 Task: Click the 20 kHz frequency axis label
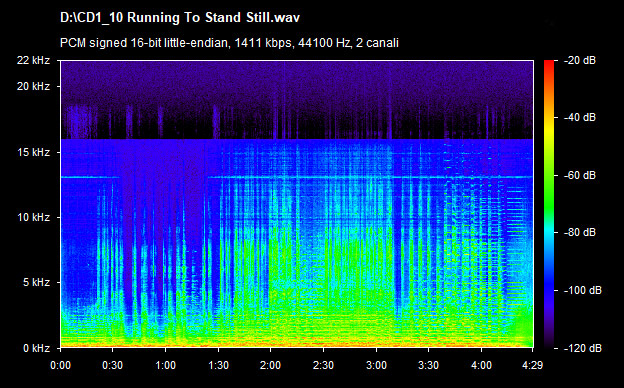click(33, 86)
